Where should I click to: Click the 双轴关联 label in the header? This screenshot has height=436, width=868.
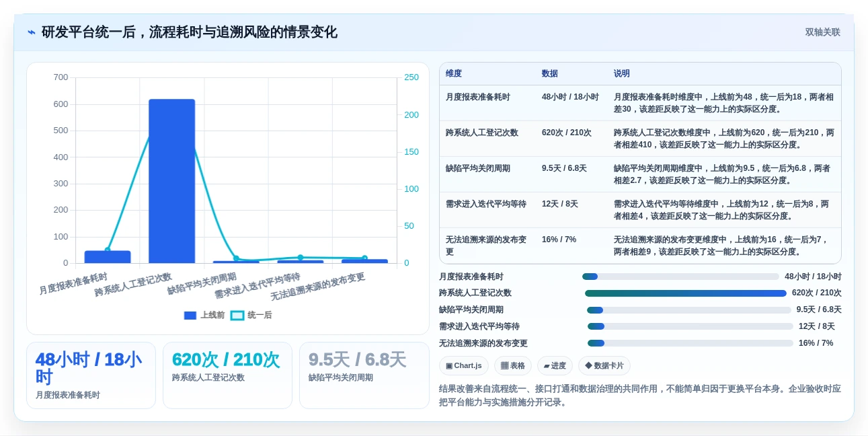click(x=822, y=32)
